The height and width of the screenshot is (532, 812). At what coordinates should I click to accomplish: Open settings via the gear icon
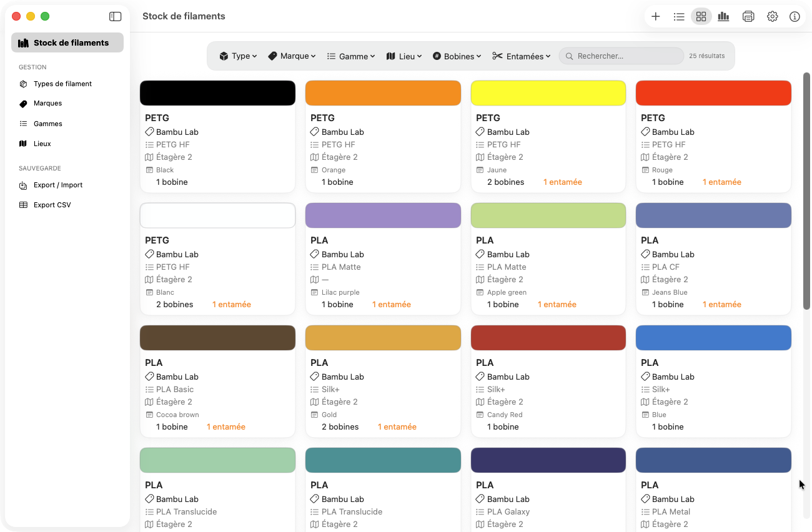click(x=773, y=17)
